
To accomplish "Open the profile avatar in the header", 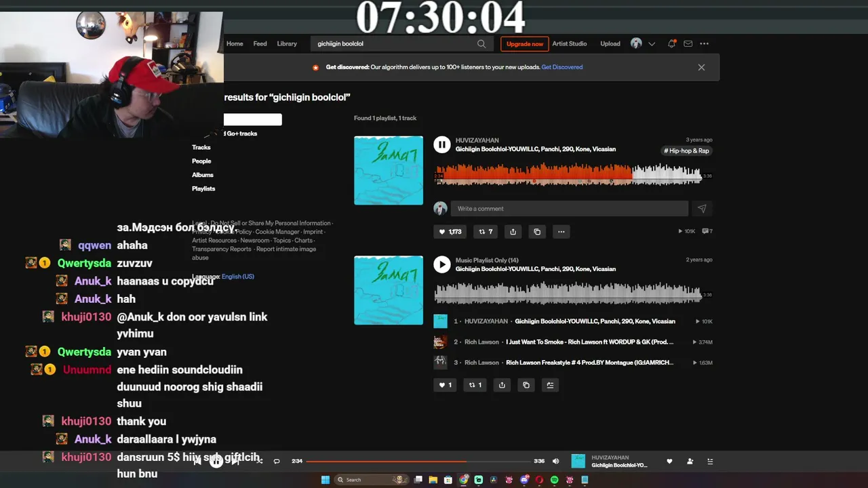I will pos(636,43).
